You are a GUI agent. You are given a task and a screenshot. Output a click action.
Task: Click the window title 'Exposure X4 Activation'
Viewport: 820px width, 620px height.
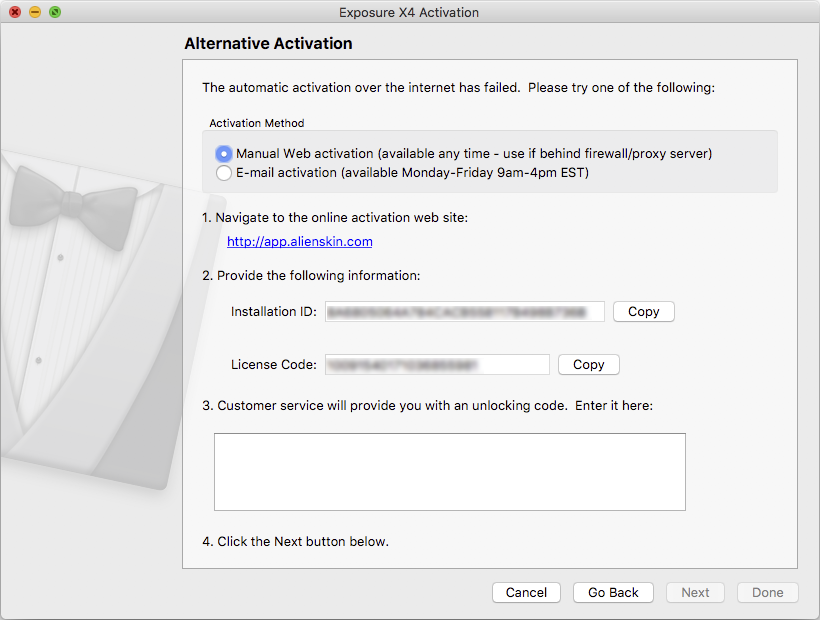(x=409, y=12)
